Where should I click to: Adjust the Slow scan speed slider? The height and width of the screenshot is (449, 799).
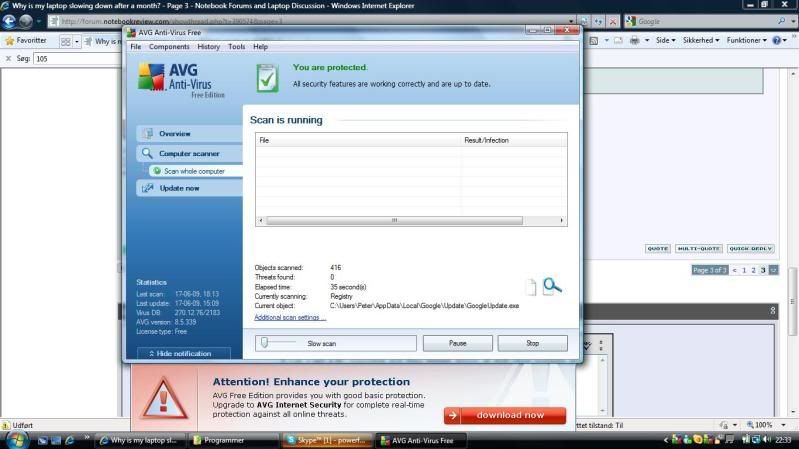pos(264,343)
